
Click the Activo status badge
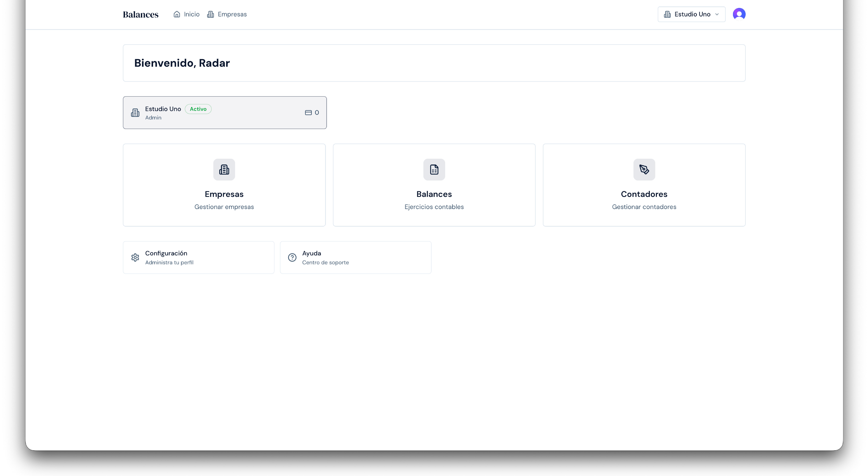[x=198, y=109]
